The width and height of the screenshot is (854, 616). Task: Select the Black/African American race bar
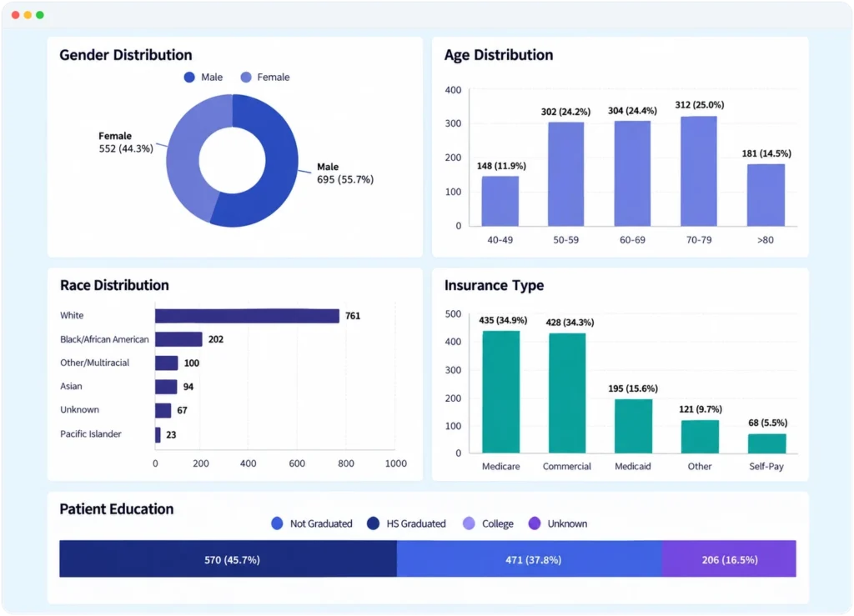click(x=178, y=339)
